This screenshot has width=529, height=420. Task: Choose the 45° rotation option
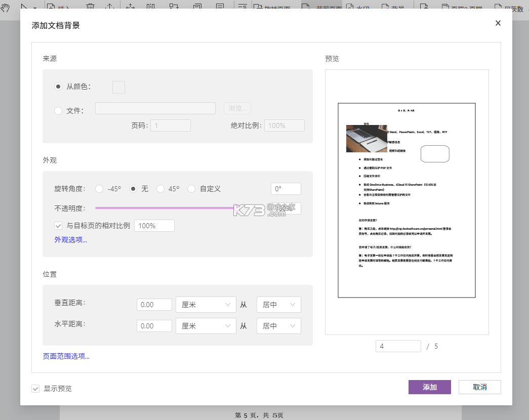[x=160, y=189]
